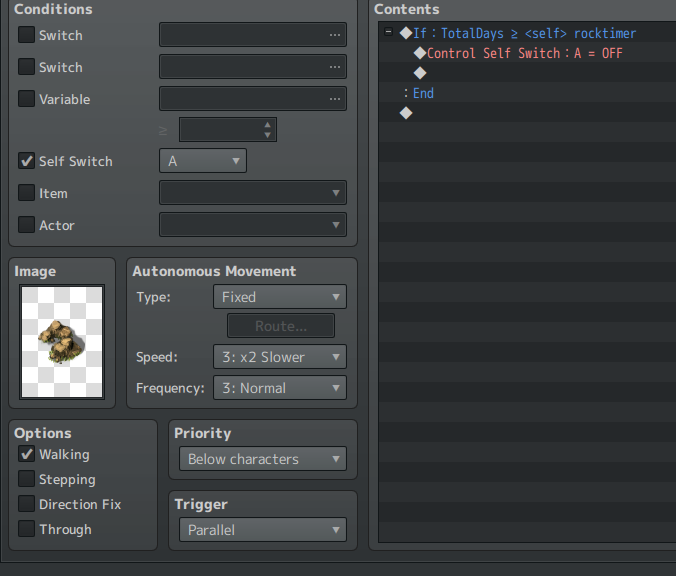676x576 pixels.
Task: Click the variable value spinner up arrow
Action: click(x=267, y=125)
